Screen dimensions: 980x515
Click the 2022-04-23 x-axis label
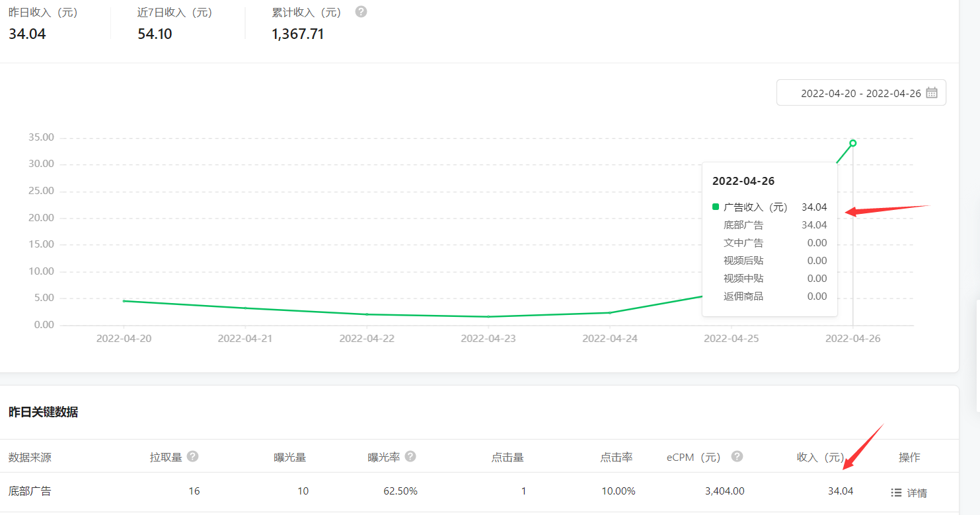488,338
